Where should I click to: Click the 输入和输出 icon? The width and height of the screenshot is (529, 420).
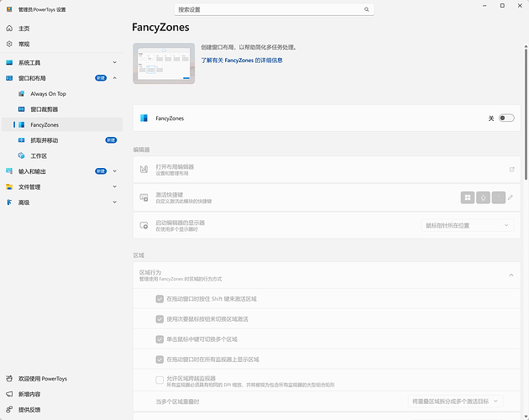click(x=9, y=171)
